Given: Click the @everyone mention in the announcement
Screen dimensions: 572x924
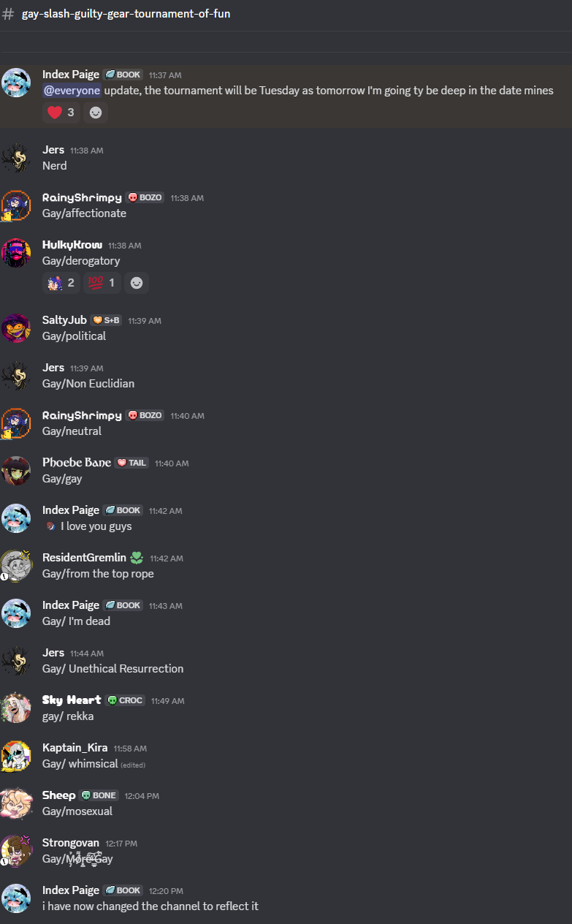Looking at the screenshot, I should pyautogui.click(x=72, y=91).
